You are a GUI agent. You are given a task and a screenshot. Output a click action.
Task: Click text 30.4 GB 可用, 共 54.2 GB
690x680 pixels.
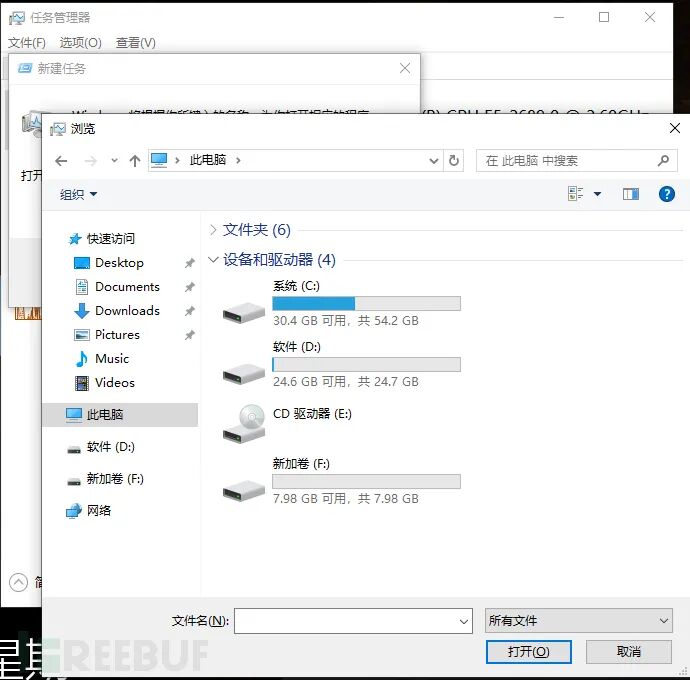click(346, 320)
